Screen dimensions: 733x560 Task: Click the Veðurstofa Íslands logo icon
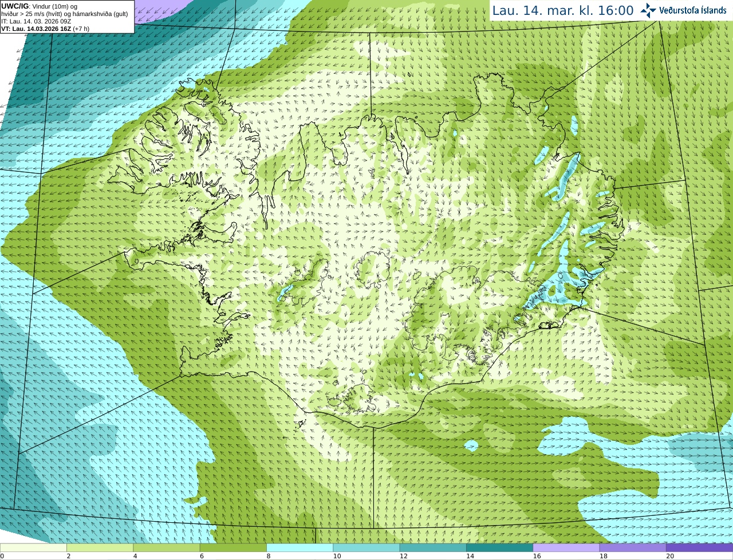(648, 10)
